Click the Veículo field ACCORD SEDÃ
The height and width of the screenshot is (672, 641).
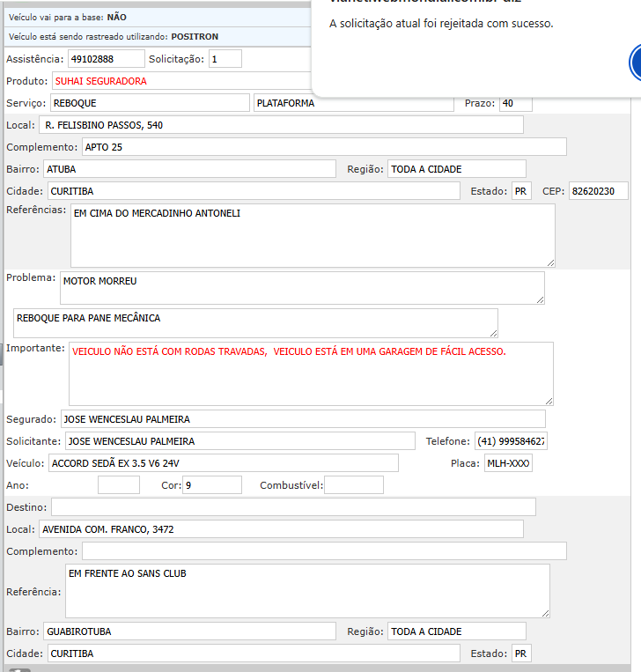224,463
